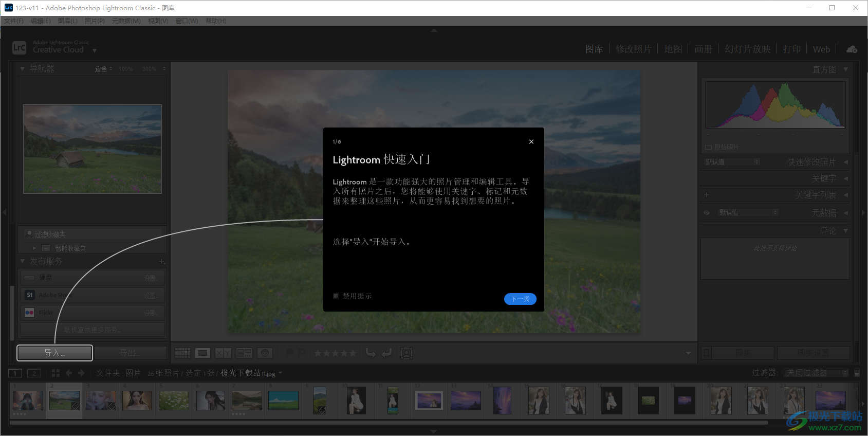868x436 pixels.
Task: Expand the 元数据 metadata panel
Action: [x=845, y=212]
